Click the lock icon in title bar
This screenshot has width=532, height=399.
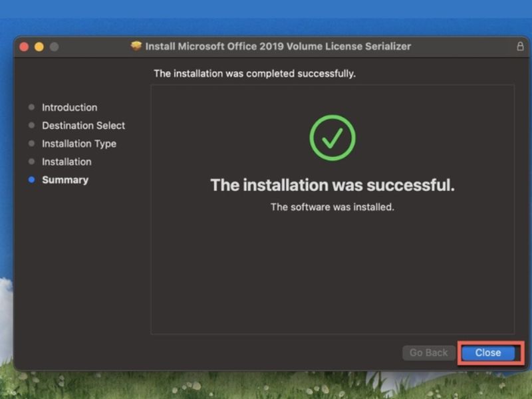click(x=520, y=46)
